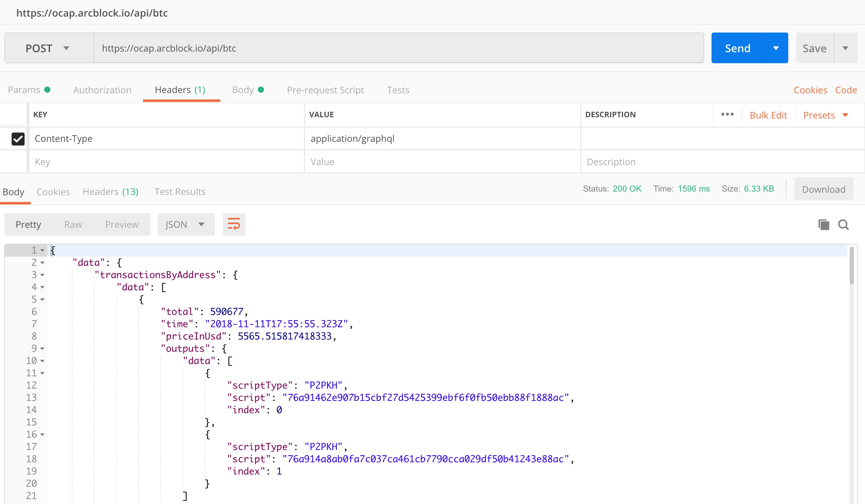Click the KEY column header

(40, 115)
